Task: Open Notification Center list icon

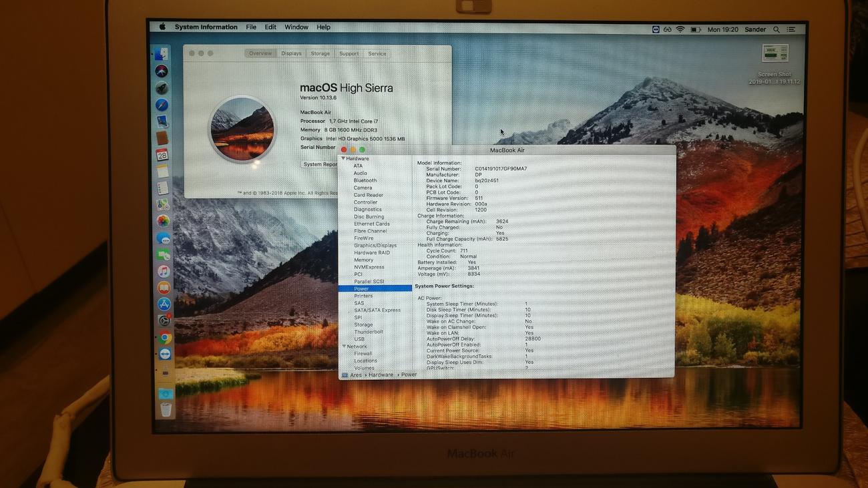Action: (791, 29)
